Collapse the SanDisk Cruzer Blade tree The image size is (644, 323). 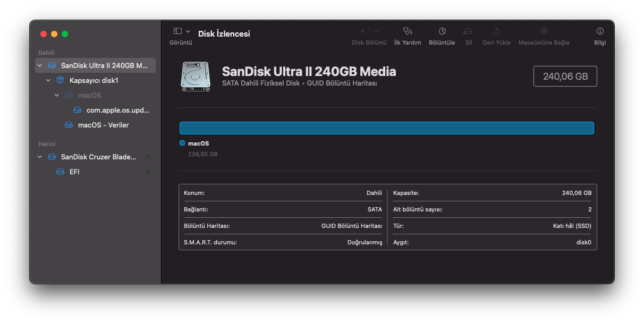[40, 157]
